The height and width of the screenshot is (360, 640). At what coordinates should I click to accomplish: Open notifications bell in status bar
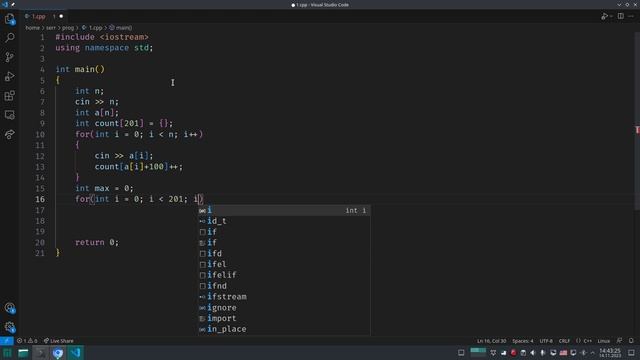tap(631, 341)
